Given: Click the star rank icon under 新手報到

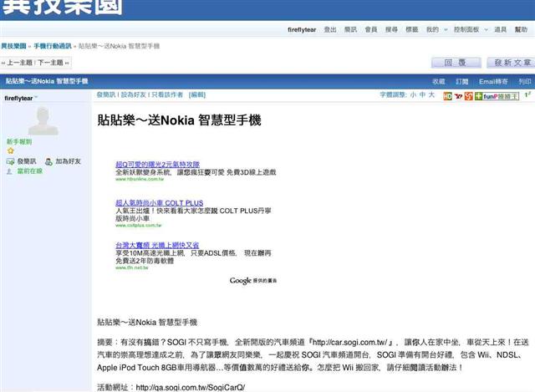Looking at the screenshot, I should coord(11,150).
